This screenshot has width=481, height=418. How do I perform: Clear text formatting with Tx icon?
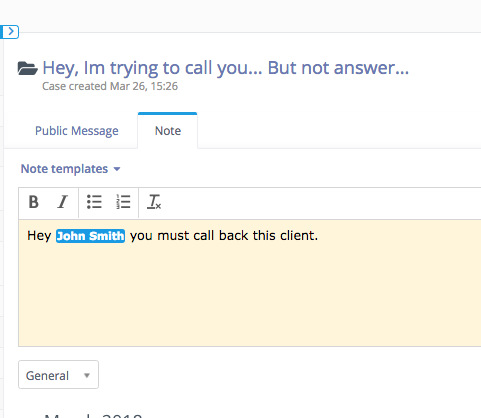pos(154,202)
